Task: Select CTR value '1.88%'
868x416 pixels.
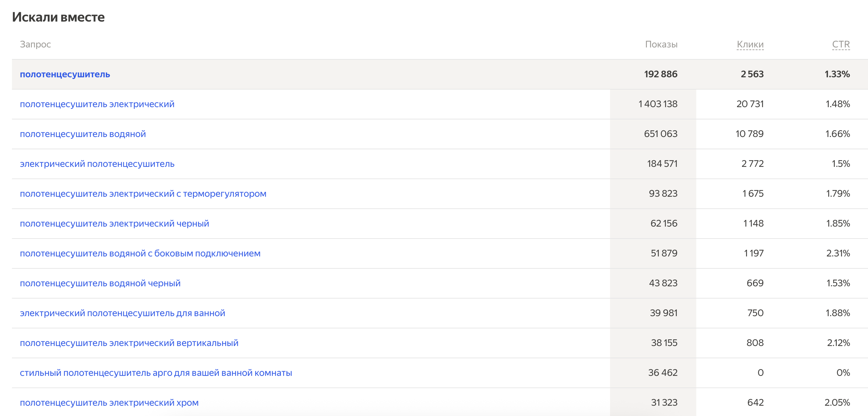Action: pos(838,313)
